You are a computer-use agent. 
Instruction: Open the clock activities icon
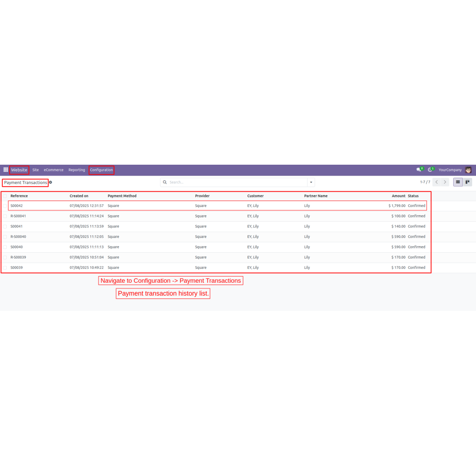(x=430, y=170)
